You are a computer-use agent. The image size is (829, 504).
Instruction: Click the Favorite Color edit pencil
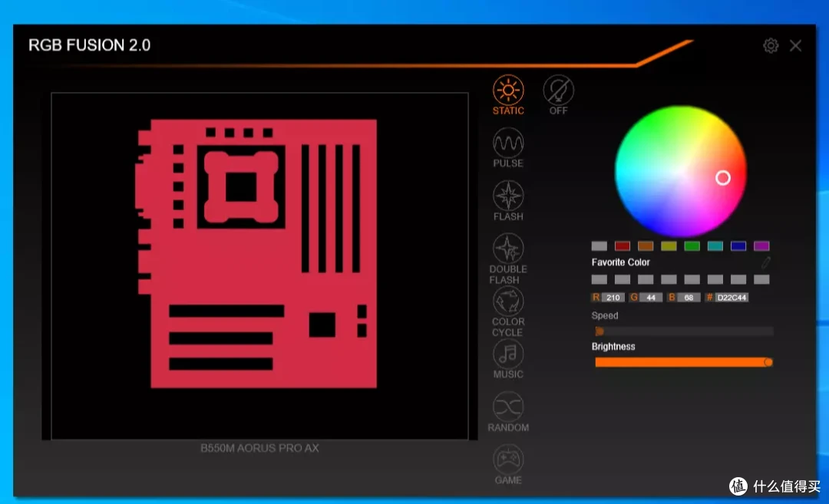pyautogui.click(x=765, y=262)
